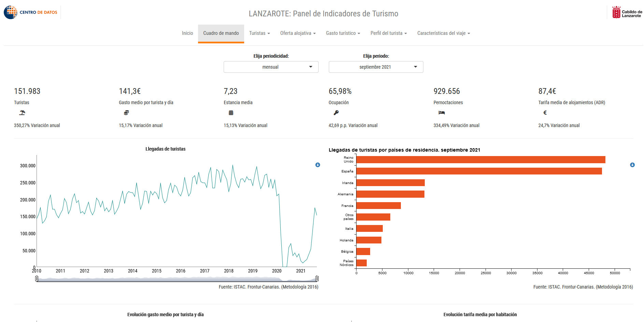Go to the Inicio page

(x=187, y=33)
